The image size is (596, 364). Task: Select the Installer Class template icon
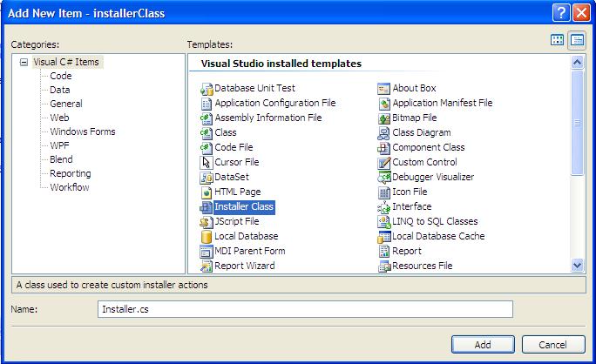coord(207,207)
